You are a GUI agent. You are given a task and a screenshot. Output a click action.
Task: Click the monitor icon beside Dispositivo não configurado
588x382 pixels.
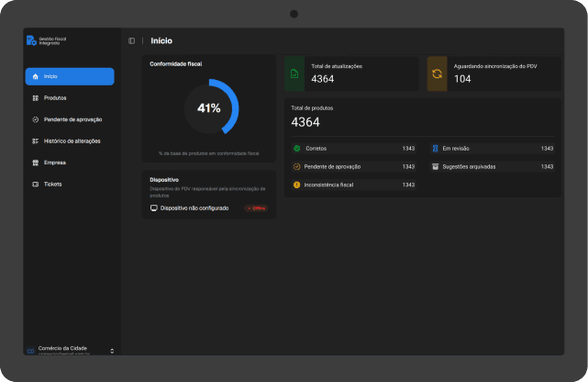click(154, 208)
